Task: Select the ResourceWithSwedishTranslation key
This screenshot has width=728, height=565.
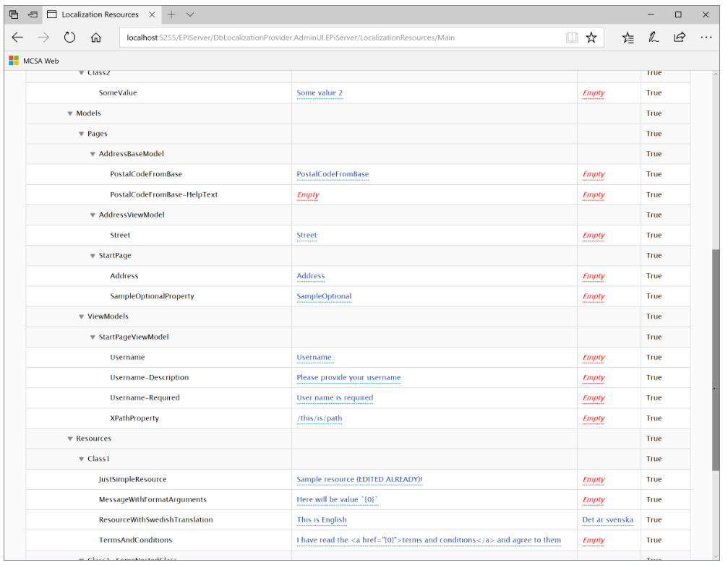Action: click(x=155, y=520)
